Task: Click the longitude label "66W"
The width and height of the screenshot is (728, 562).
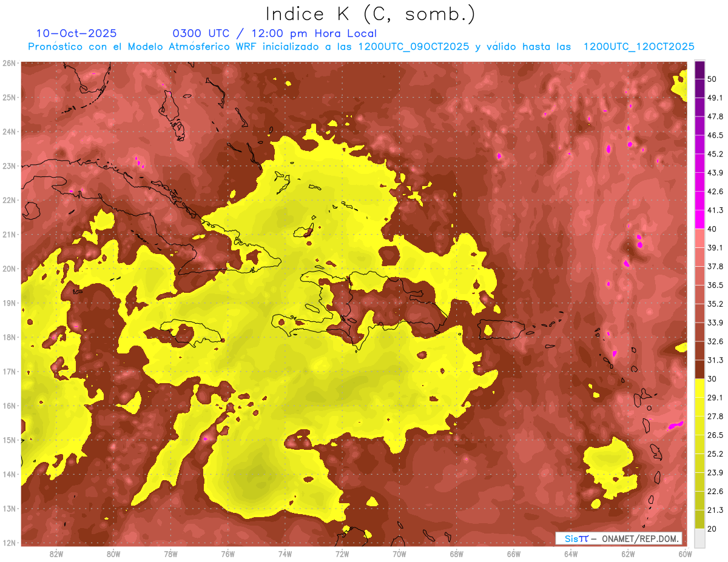Action: point(513,554)
